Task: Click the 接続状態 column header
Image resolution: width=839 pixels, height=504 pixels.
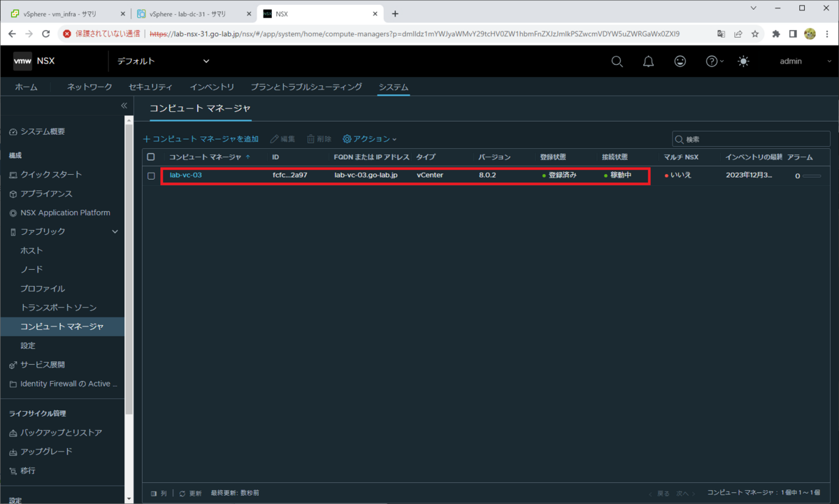Action: (x=615, y=157)
